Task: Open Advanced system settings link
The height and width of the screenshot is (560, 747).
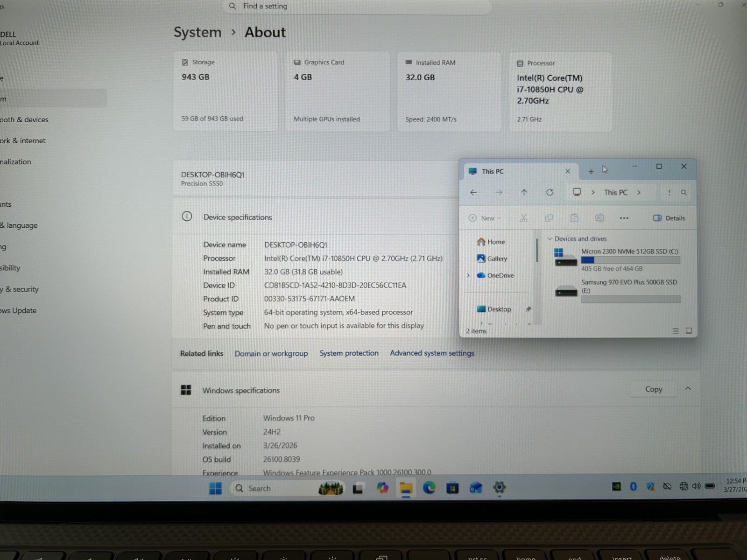Action: (x=432, y=353)
